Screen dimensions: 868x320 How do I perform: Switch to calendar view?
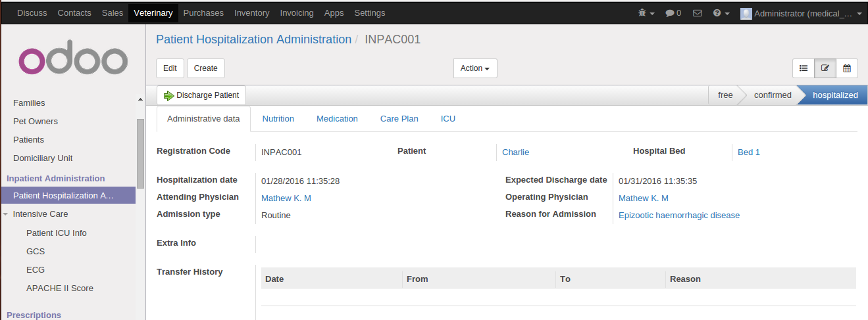(x=847, y=68)
